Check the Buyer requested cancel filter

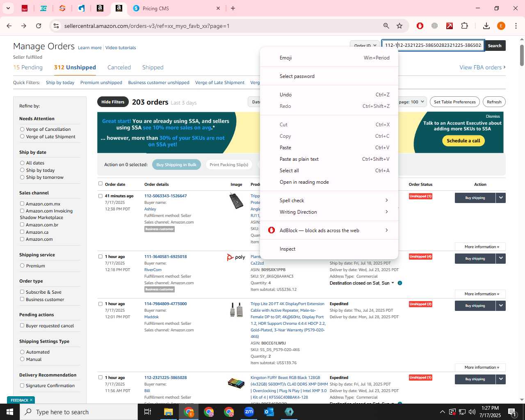[x=22, y=325]
